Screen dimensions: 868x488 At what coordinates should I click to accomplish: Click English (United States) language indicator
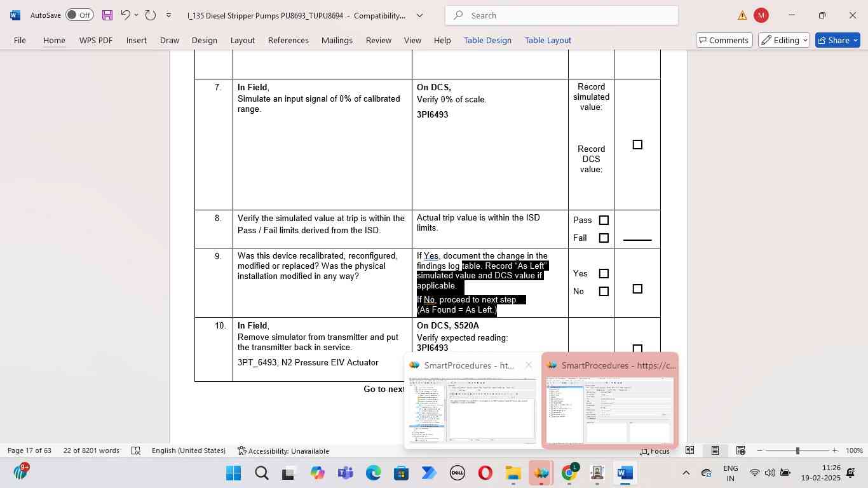coord(189,451)
